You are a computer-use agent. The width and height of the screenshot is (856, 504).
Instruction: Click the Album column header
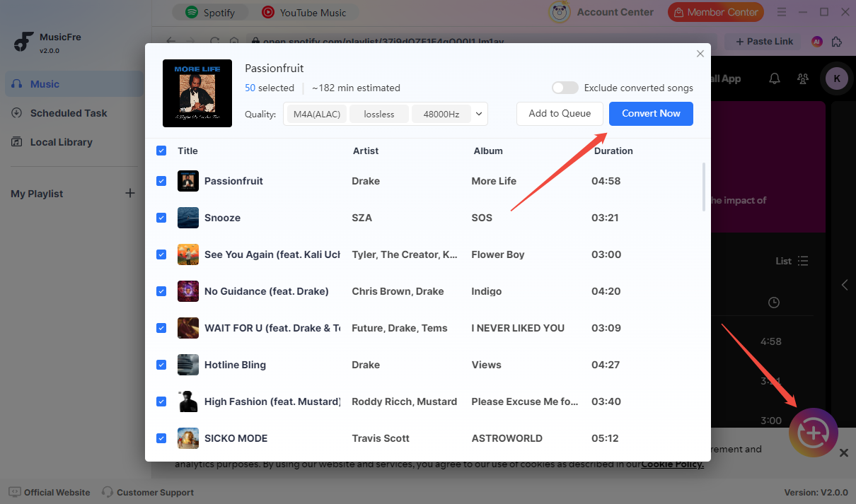click(x=488, y=151)
